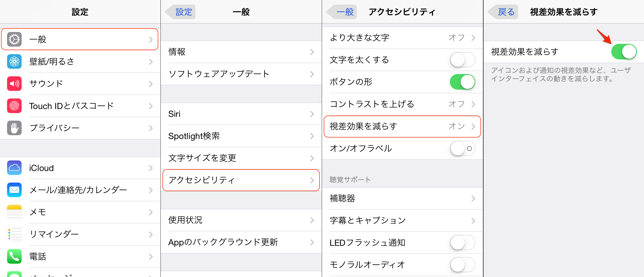
Task: Toggle the LEDフラッシュ通知 switch
Action: (462, 243)
